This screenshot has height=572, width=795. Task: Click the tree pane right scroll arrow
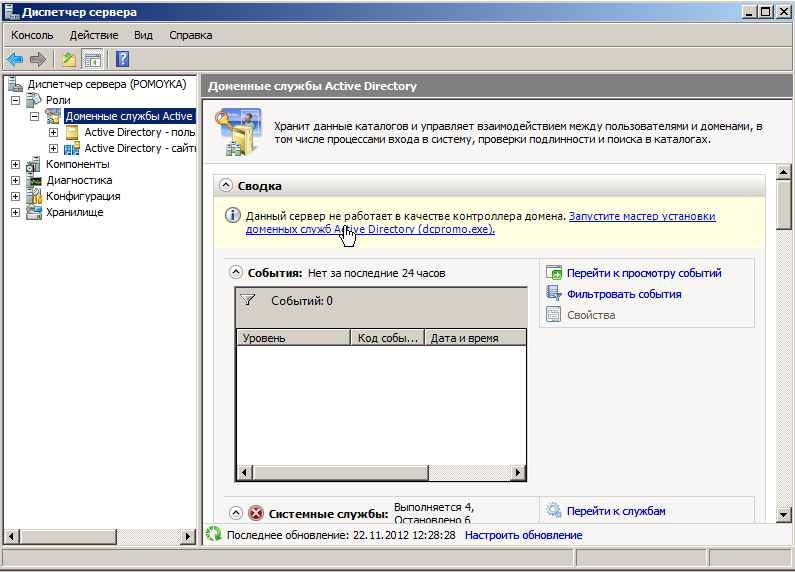pyautogui.click(x=188, y=536)
